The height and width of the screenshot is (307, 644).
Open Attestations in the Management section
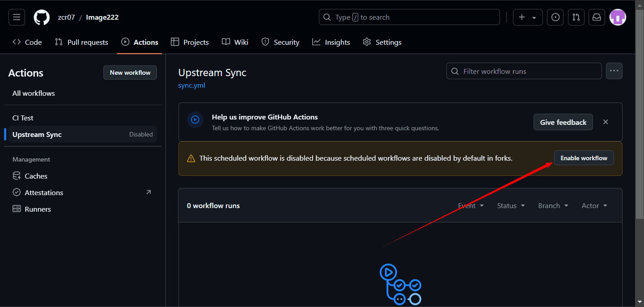(x=44, y=193)
